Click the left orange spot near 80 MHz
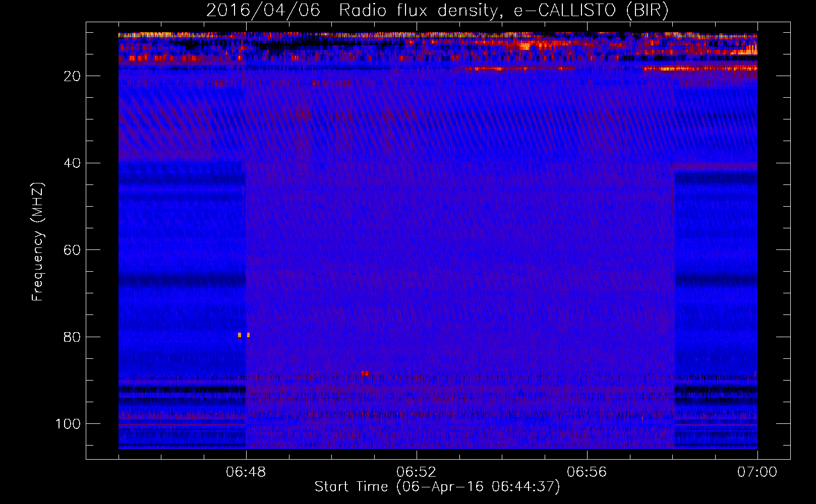This screenshot has width=816, height=504. [240, 335]
